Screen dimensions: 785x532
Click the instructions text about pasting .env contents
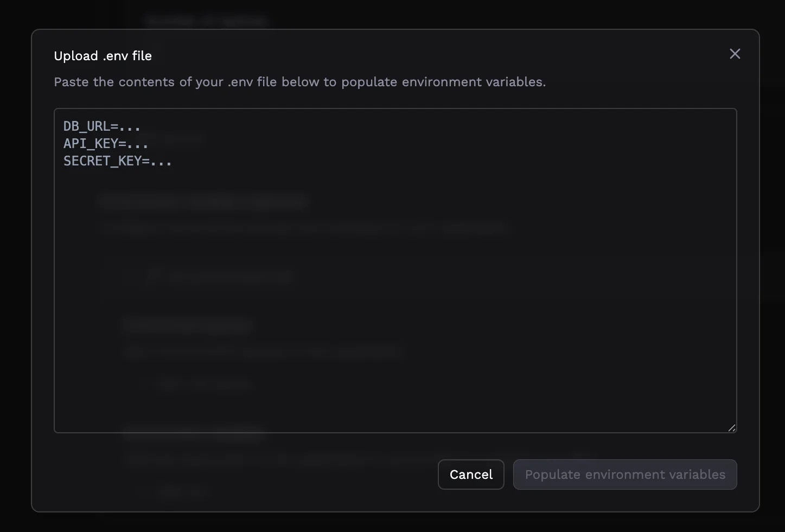299,82
